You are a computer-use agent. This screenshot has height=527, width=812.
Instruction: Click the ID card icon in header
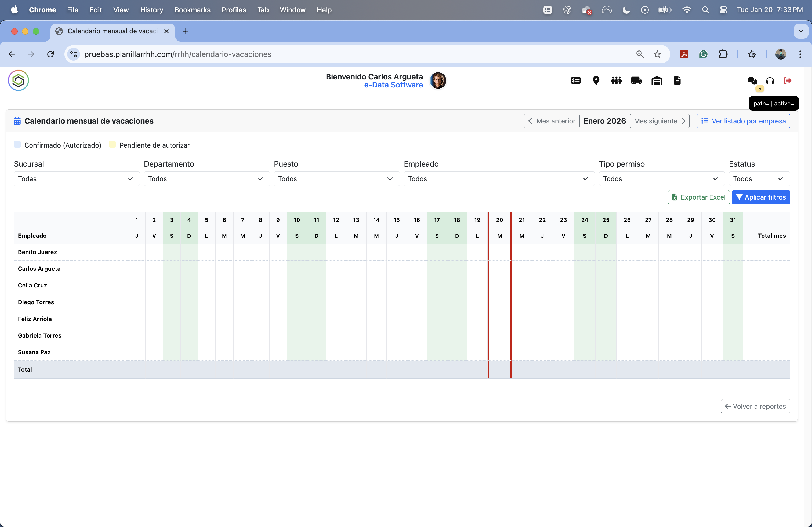pos(575,80)
